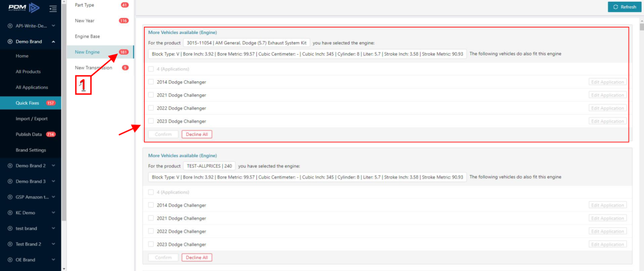Click the registered icon beside GSP Amazon t...
The width and height of the screenshot is (644, 271).
point(10,197)
